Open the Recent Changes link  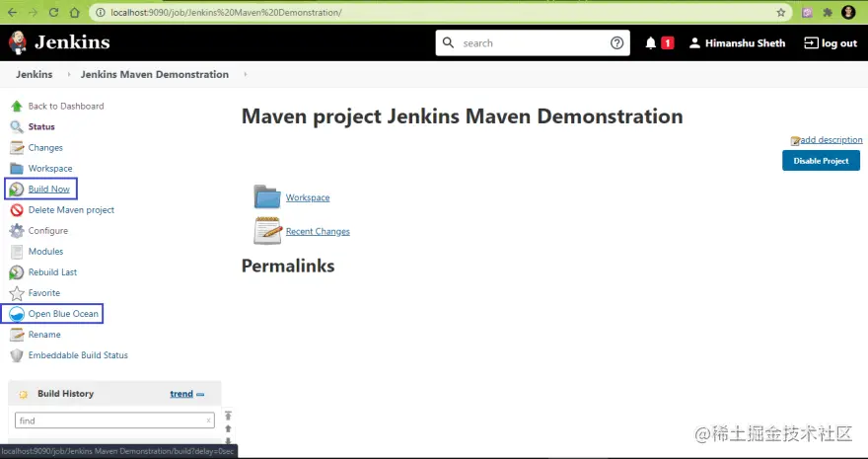(x=318, y=231)
